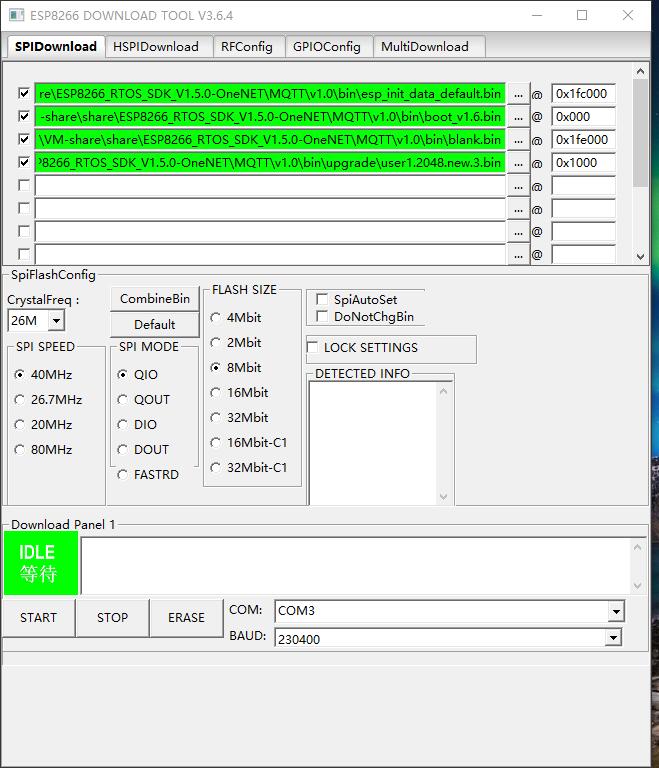
Task: Click browse button for esp_init_data_default.bin row
Action: 518,93
